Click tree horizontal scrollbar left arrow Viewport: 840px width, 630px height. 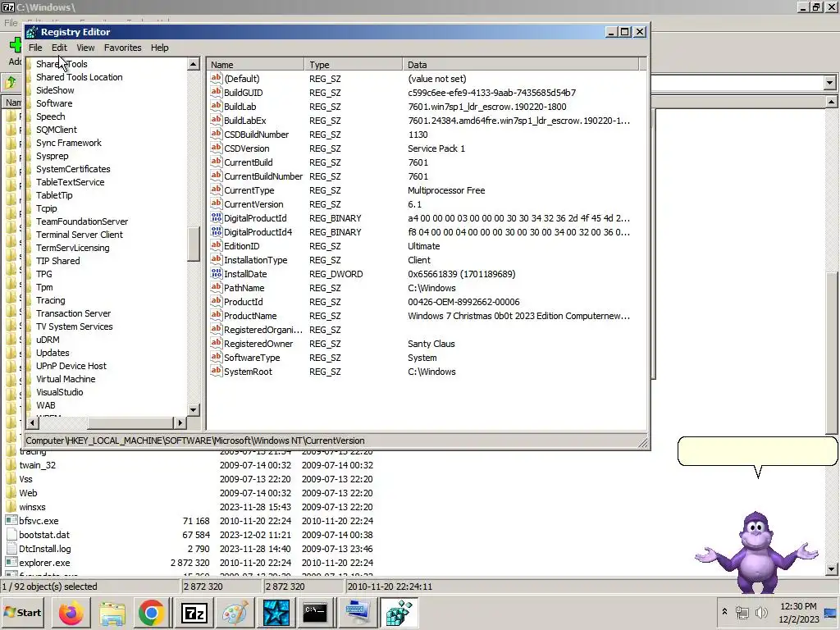32,423
